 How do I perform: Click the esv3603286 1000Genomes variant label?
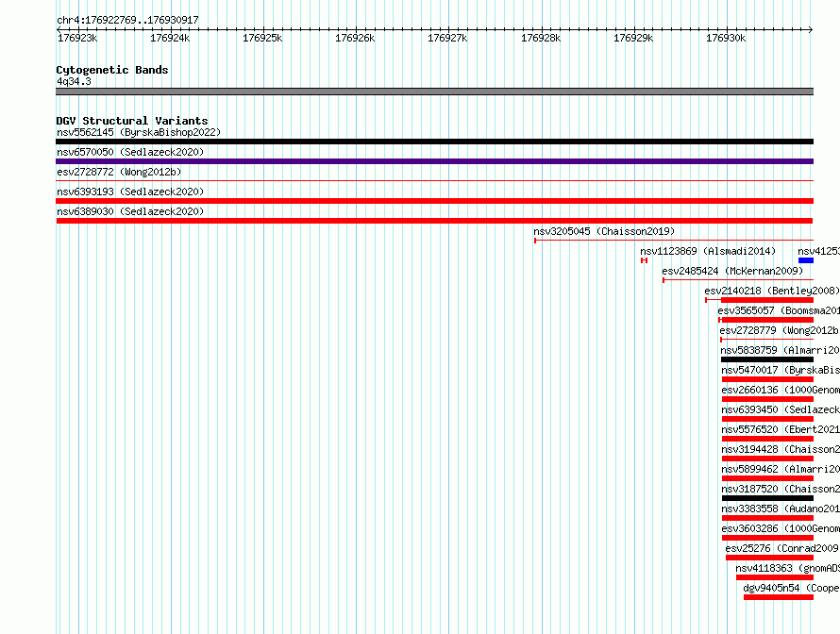tap(781, 528)
